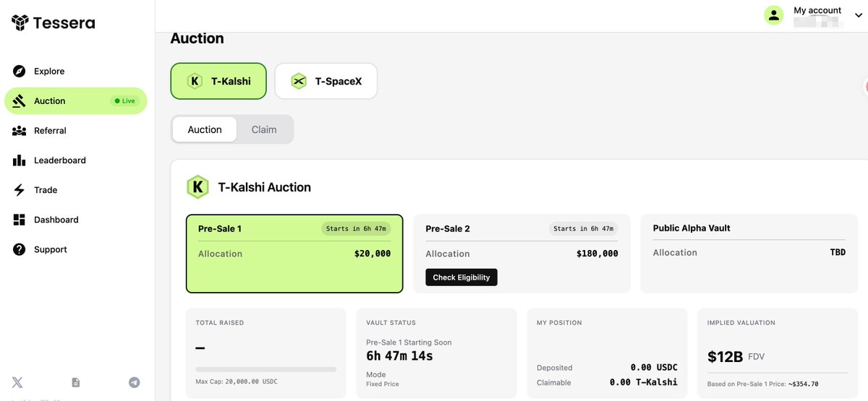
Task: Click the T-Kalshi hexagon logo in header
Action: 197,187
